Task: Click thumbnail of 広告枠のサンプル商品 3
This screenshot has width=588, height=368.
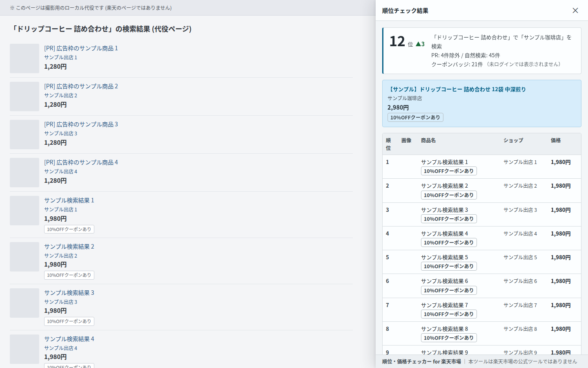Action: click(x=24, y=135)
